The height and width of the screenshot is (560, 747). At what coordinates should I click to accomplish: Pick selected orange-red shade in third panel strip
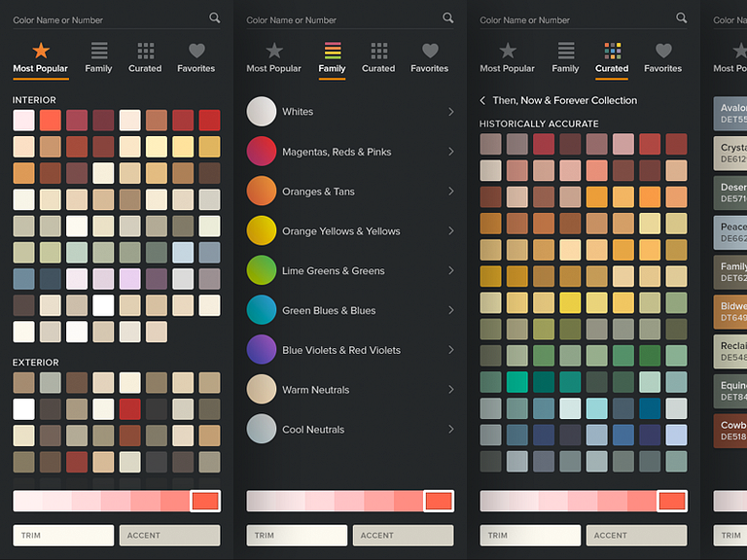point(672,501)
